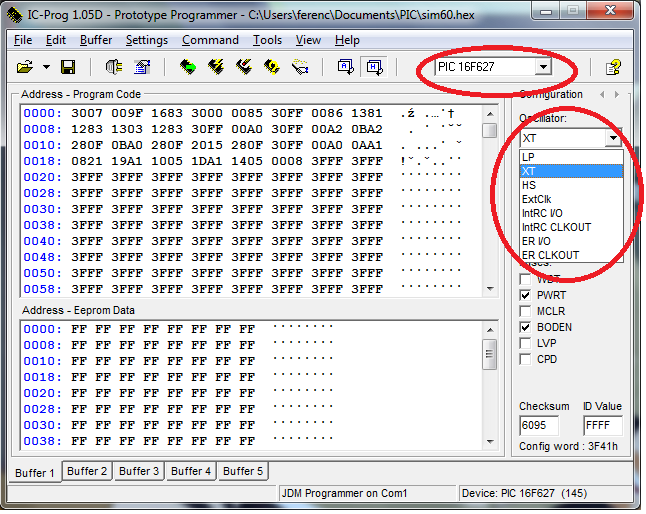Choose ExtClk oscillator option

pos(571,199)
